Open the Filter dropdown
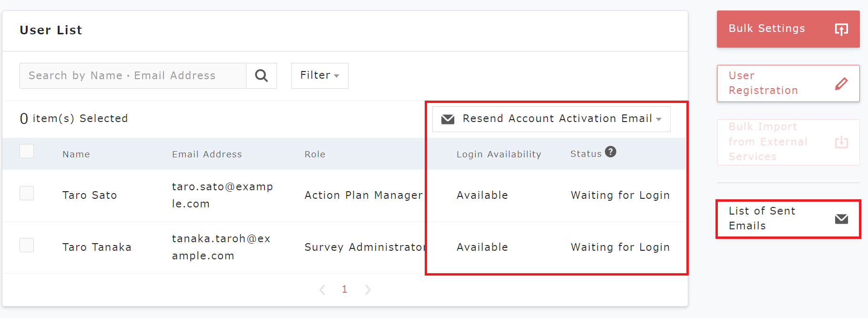The width and height of the screenshot is (868, 318). pos(319,75)
